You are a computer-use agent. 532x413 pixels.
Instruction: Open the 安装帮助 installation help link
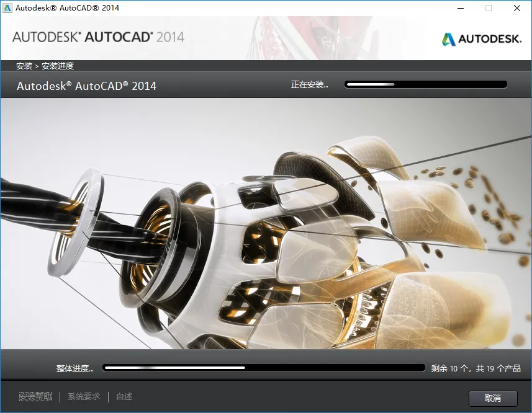point(35,396)
